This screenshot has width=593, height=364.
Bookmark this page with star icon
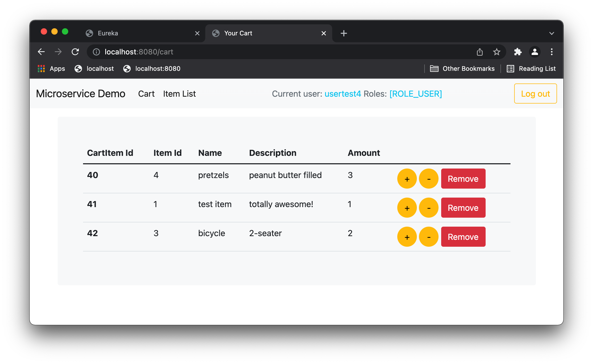496,52
